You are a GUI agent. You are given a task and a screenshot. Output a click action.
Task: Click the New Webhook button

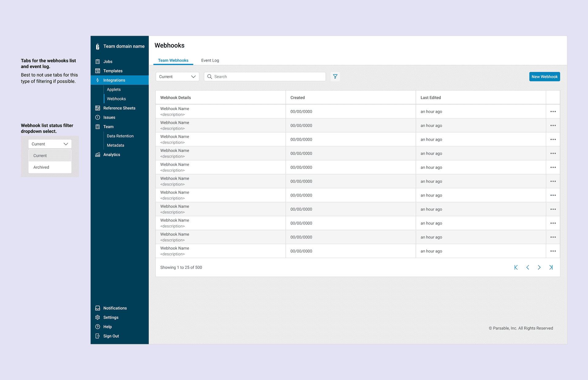point(545,77)
